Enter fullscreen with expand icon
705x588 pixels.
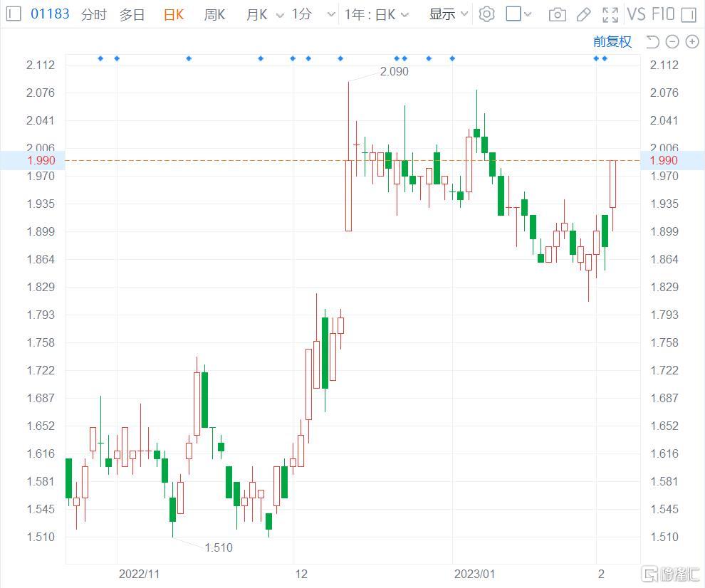click(610, 15)
